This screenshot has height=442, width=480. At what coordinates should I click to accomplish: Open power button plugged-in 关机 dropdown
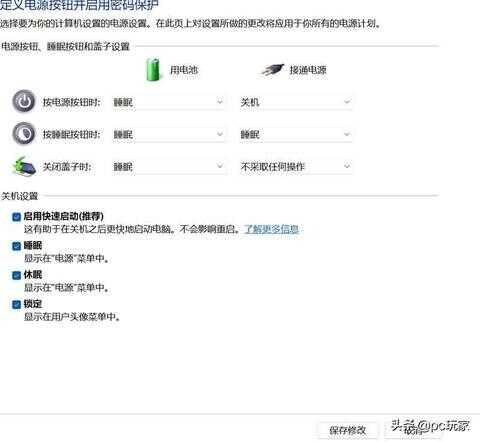[x=295, y=102]
